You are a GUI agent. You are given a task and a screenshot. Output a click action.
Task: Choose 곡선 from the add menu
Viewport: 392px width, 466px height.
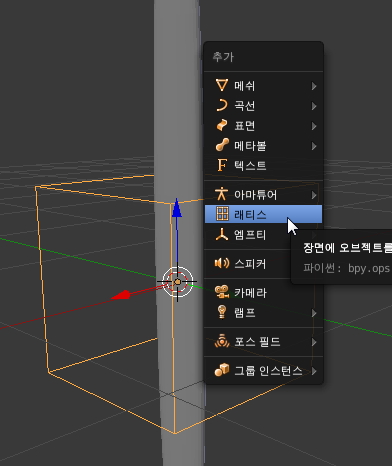pyautogui.click(x=263, y=106)
